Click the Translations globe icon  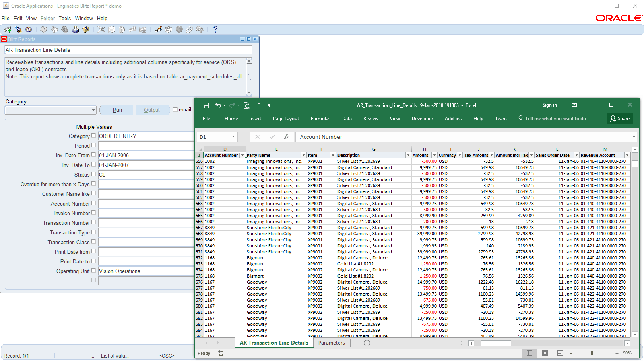(x=179, y=29)
